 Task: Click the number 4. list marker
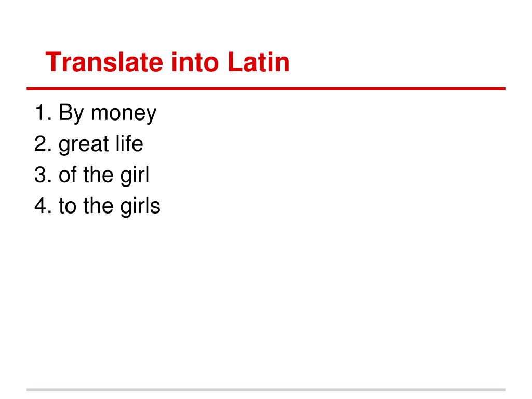43,206
